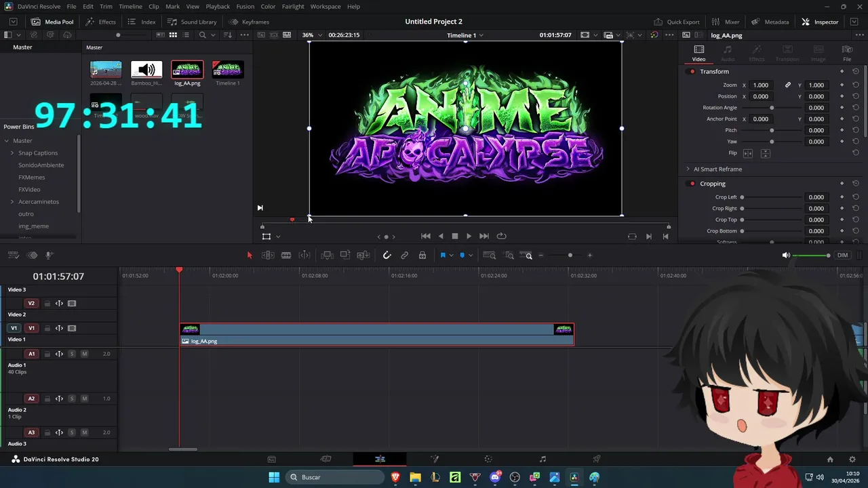Open the Fusion menu

[245, 6]
